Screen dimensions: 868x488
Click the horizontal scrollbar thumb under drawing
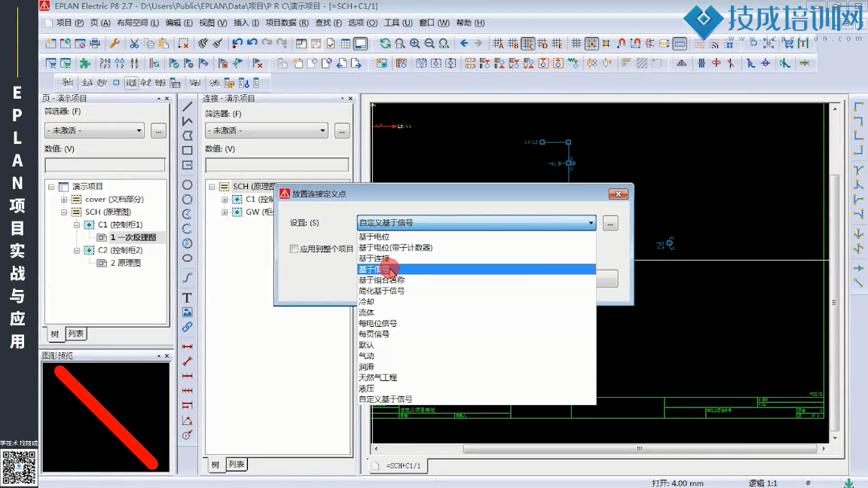(x=640, y=449)
